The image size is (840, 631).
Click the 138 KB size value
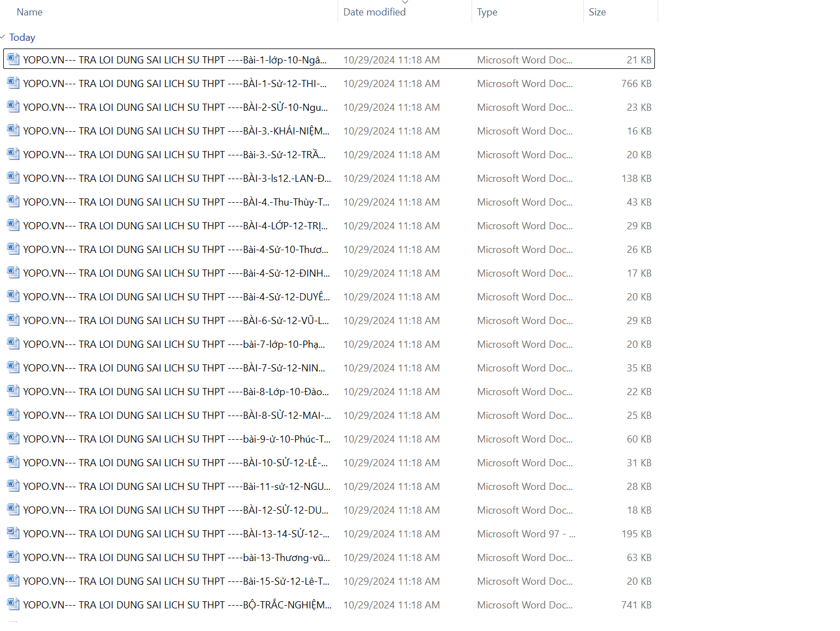click(636, 178)
